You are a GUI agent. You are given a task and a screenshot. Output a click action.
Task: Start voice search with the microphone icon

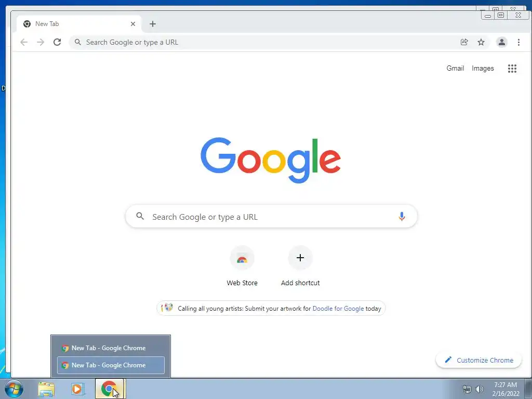tap(402, 216)
